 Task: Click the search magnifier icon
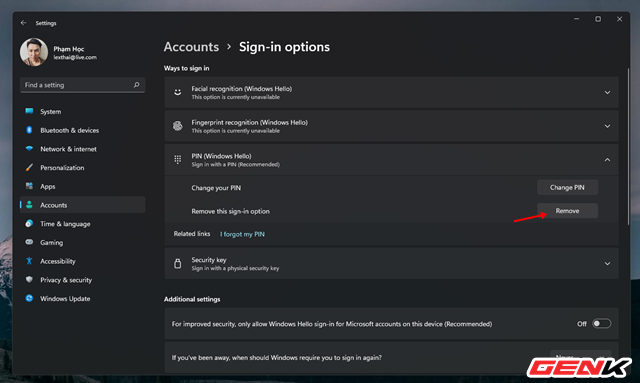(x=136, y=85)
